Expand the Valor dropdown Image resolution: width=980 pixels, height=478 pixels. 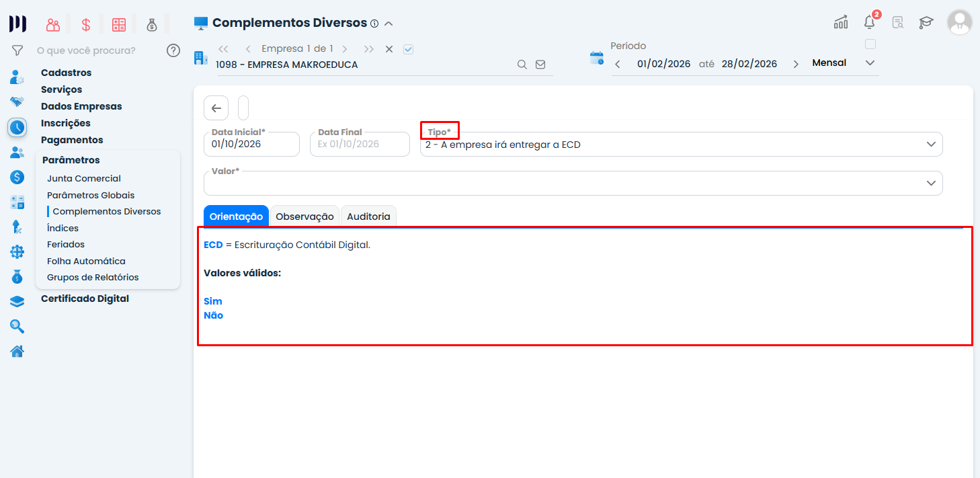573,183
